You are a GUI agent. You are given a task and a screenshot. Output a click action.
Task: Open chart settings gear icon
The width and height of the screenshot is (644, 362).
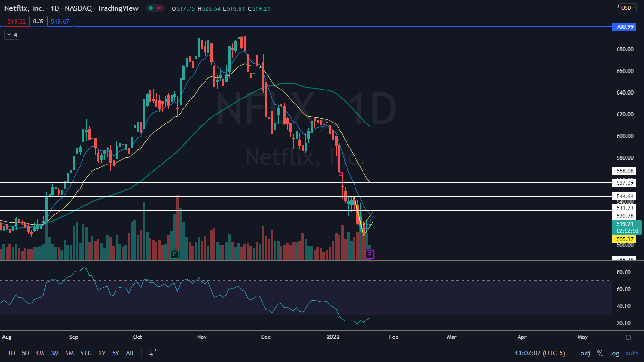coord(628,337)
